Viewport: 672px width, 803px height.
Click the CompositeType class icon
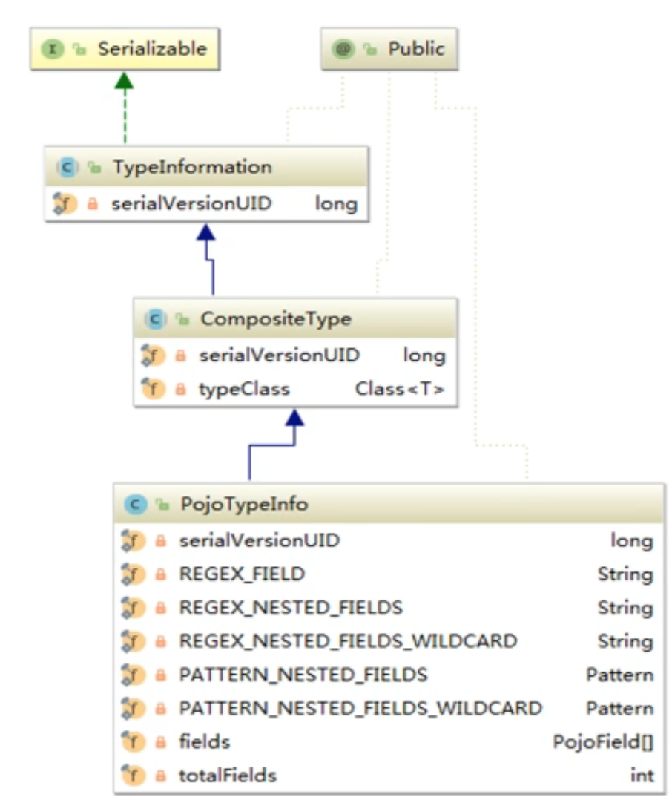tap(156, 319)
